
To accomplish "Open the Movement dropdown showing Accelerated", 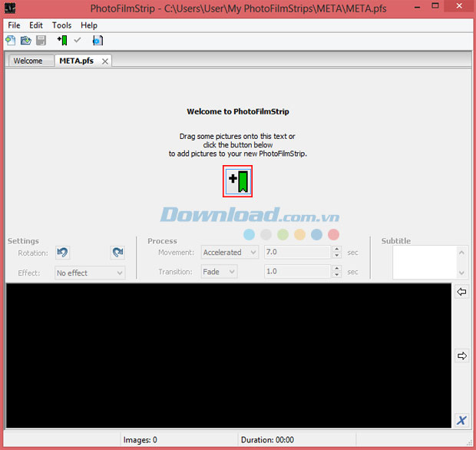I will coord(230,253).
